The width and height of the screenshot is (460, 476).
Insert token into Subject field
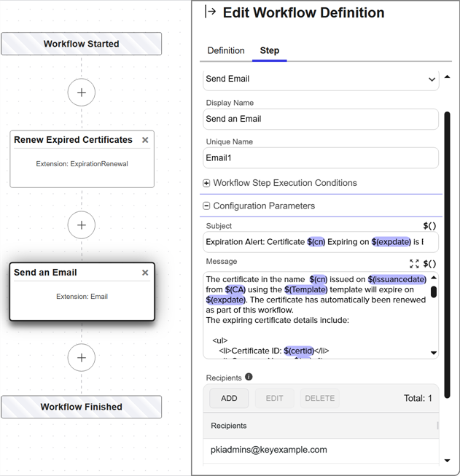click(x=429, y=226)
